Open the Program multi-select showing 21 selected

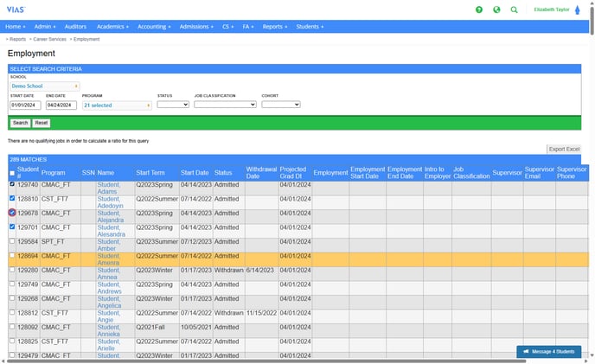pos(117,105)
